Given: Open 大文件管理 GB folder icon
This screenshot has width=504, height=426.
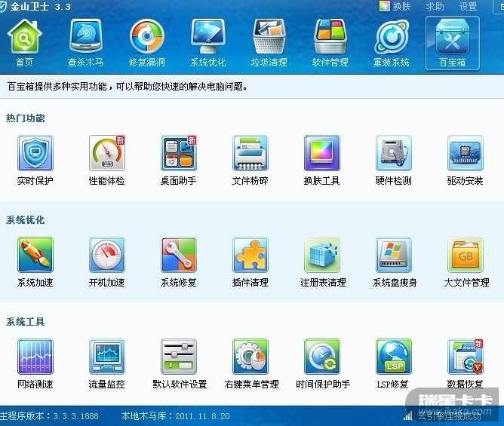Looking at the screenshot, I should point(466,255).
